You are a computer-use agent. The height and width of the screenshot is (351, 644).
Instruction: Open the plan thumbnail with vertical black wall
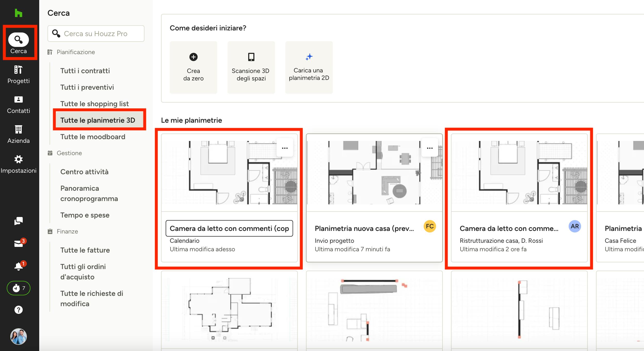click(519, 310)
